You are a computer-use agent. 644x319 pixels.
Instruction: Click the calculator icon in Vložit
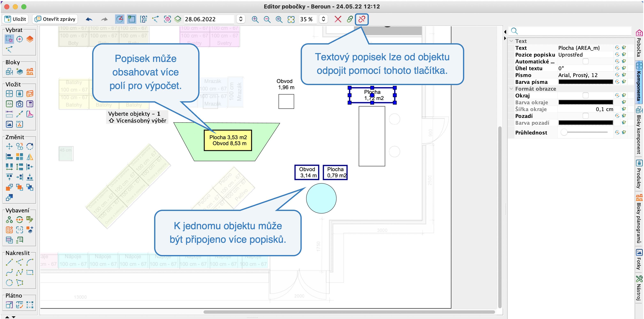(x=30, y=104)
